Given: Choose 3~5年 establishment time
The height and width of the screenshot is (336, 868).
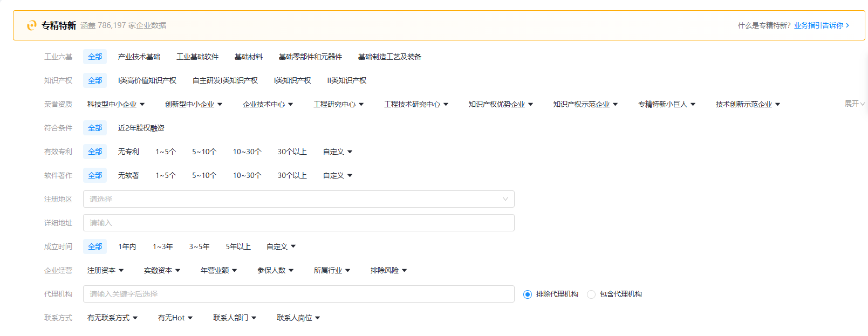Looking at the screenshot, I should [x=200, y=246].
